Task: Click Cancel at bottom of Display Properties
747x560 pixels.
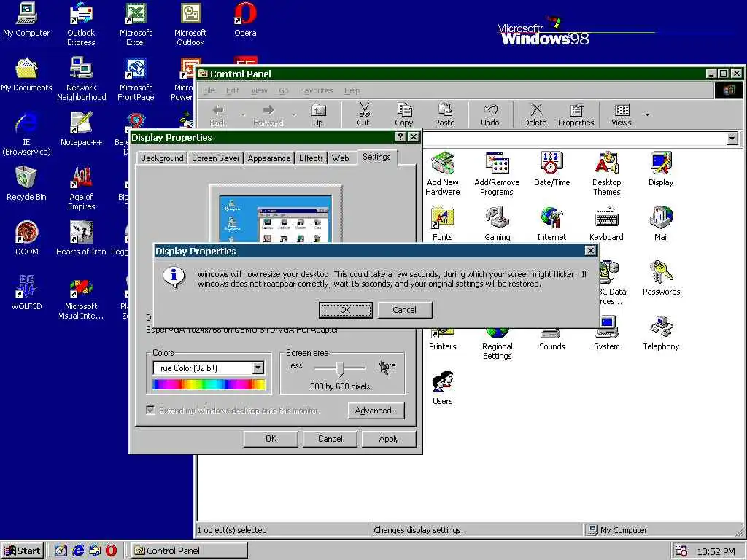Action: coord(330,439)
